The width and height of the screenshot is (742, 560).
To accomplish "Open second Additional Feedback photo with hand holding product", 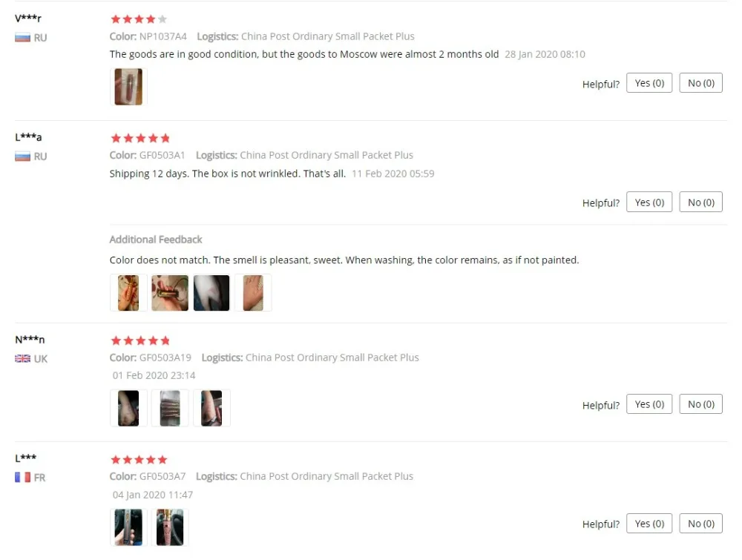I will (x=170, y=293).
